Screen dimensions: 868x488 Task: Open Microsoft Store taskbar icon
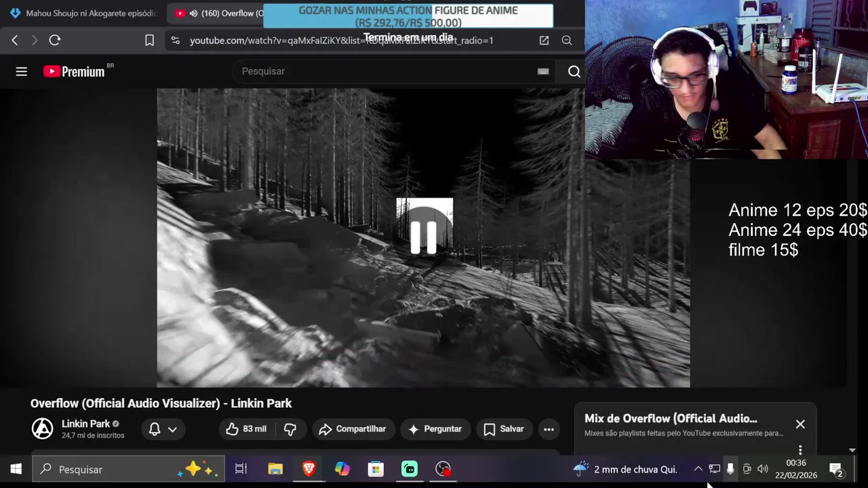point(376,469)
